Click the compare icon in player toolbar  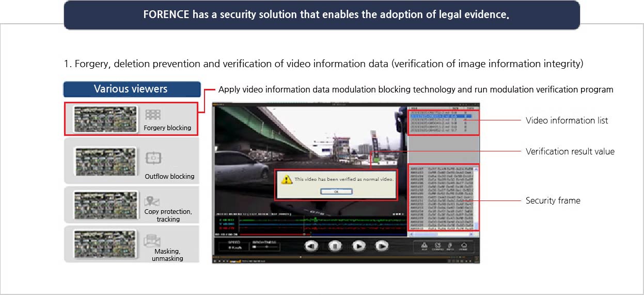point(437,246)
